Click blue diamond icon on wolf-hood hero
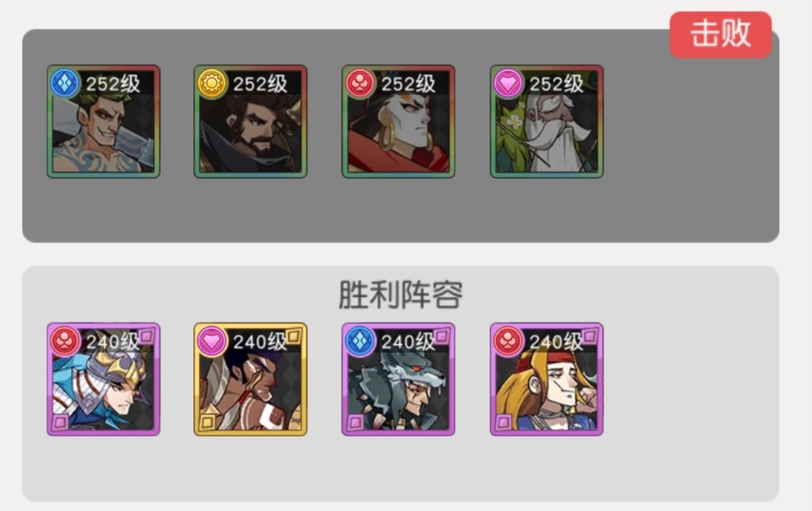 [360, 341]
